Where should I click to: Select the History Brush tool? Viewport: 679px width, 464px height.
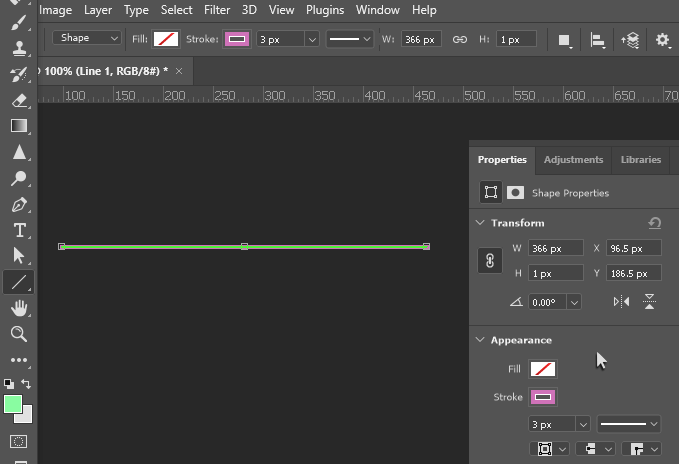pos(19,74)
